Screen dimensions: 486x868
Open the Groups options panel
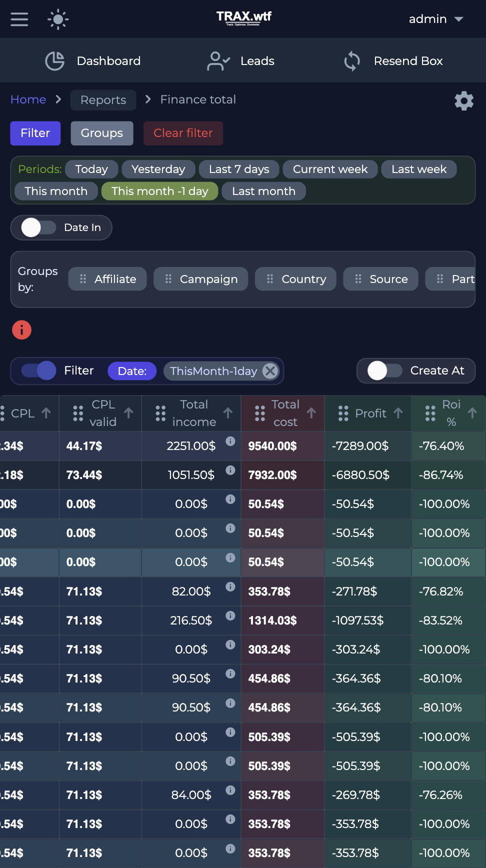[x=102, y=133]
